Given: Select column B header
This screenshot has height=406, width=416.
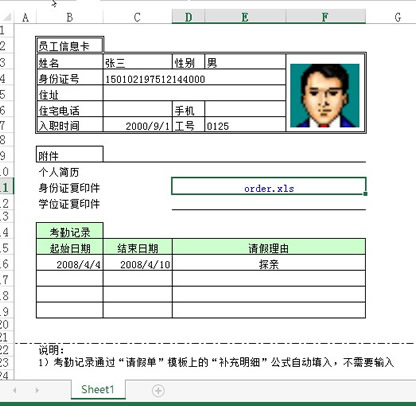Looking at the screenshot, I should (70, 17).
